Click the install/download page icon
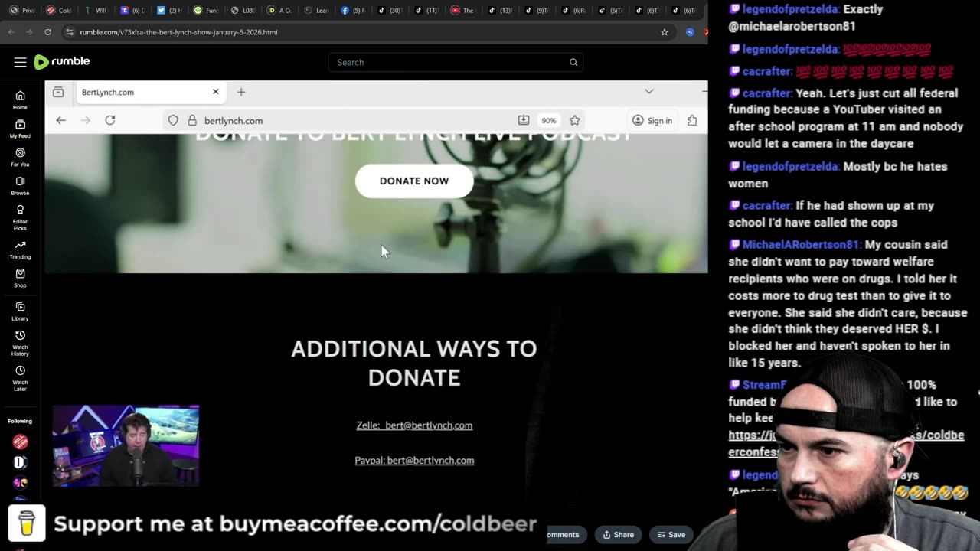 pos(524,120)
